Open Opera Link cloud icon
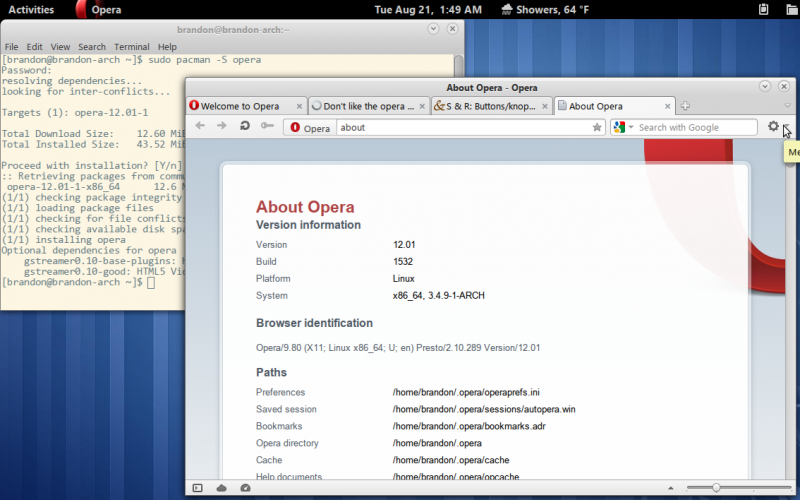The height and width of the screenshot is (500, 800). click(x=221, y=488)
